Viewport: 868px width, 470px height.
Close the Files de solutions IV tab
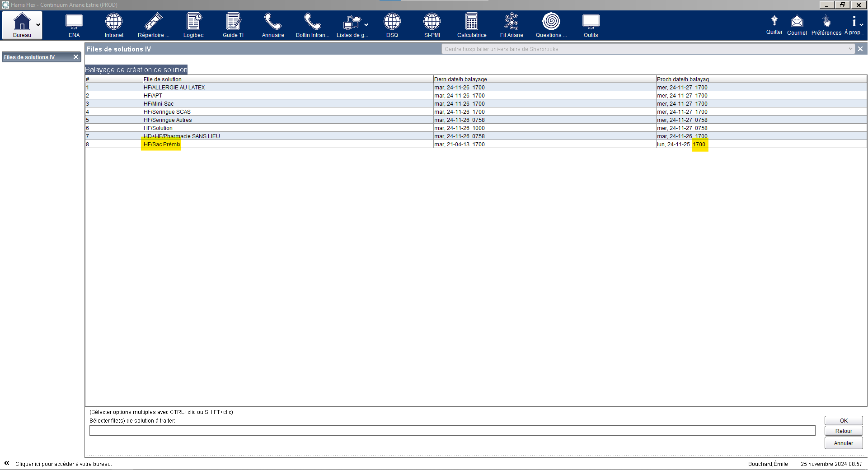[76, 57]
